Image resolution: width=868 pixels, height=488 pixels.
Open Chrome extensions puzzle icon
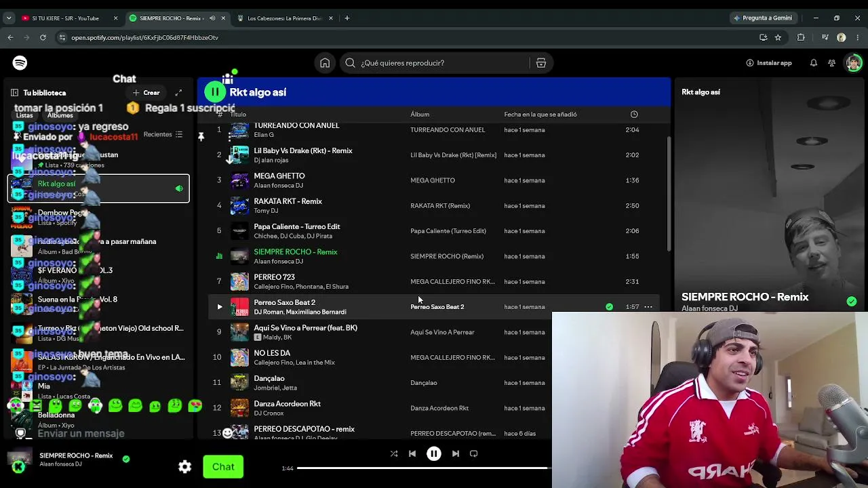(x=801, y=37)
